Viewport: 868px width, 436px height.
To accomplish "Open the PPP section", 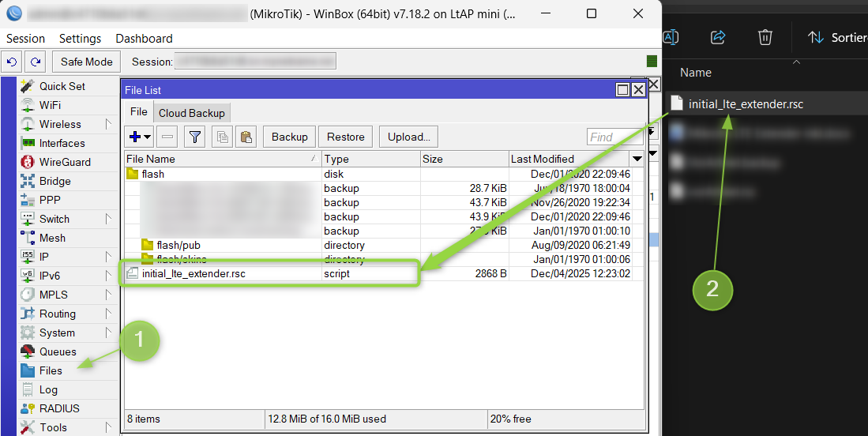I will coord(50,200).
